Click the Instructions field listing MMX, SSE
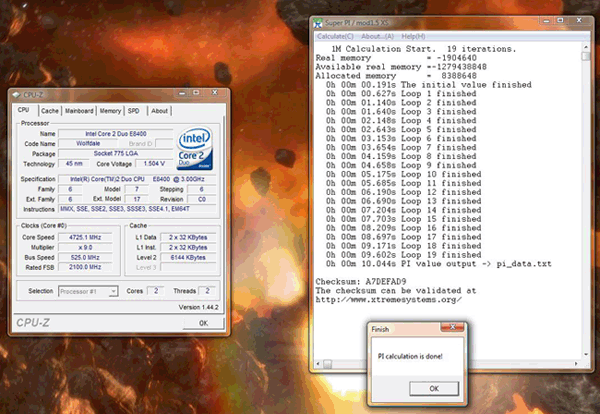 click(x=137, y=209)
